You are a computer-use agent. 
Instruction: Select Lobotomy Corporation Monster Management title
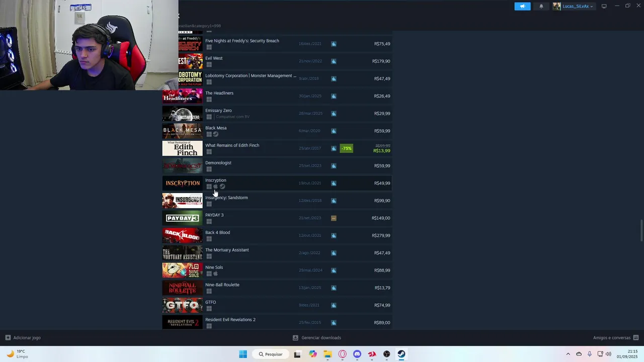click(251, 75)
